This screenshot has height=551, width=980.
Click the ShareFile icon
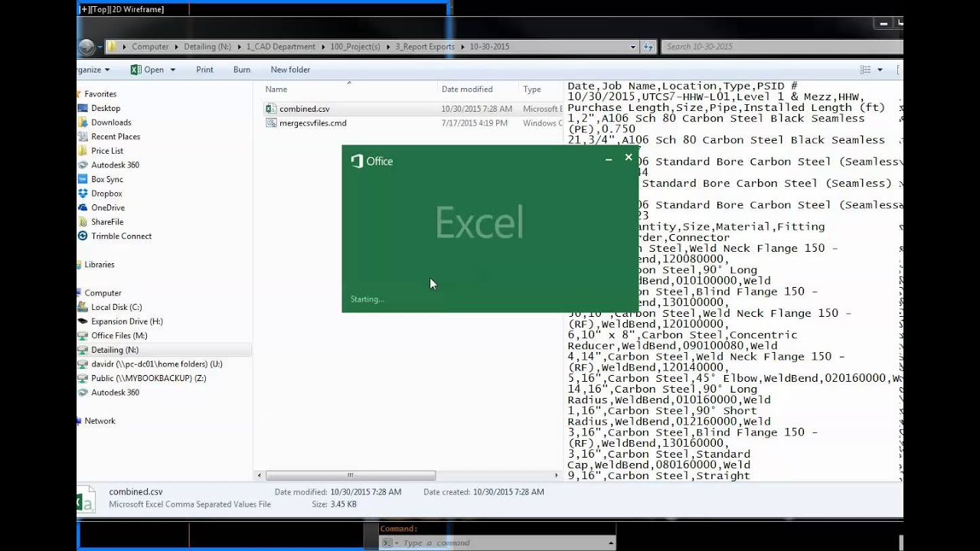coord(83,222)
